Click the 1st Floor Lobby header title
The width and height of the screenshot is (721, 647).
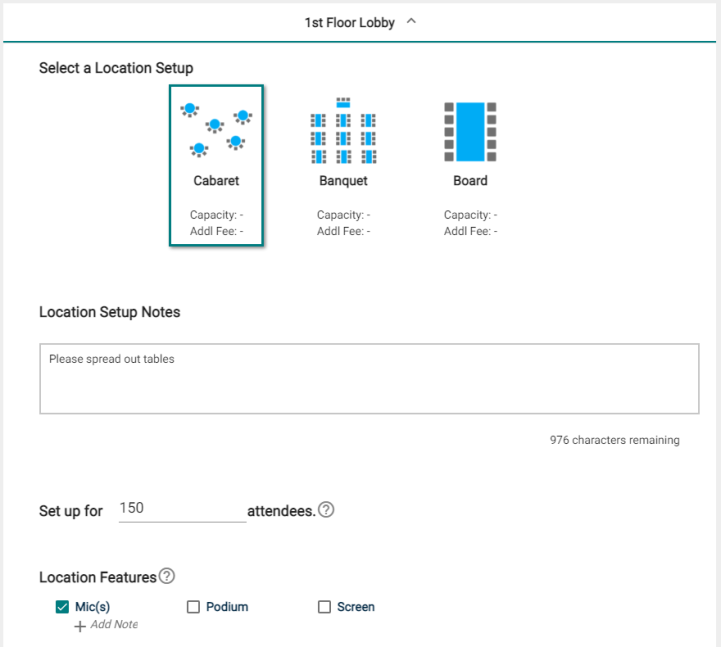[x=349, y=23]
